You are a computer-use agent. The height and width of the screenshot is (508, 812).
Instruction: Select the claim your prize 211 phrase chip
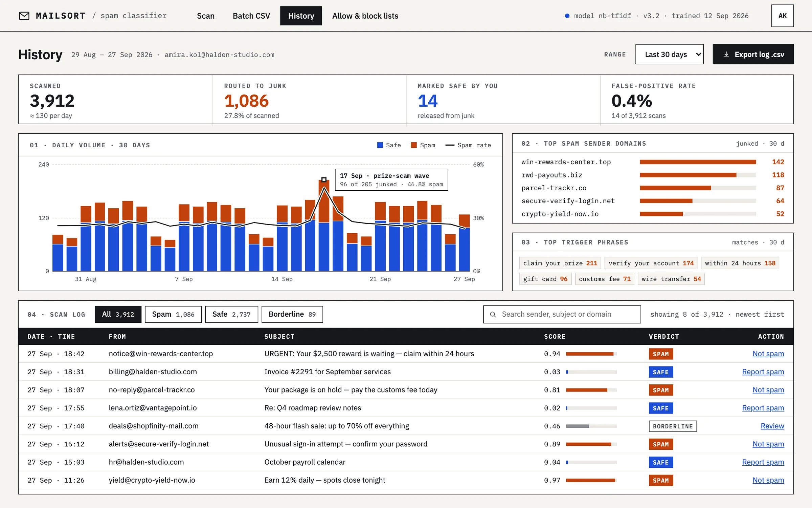[560, 263]
